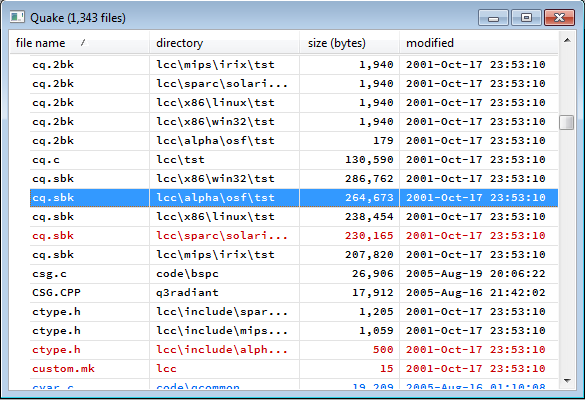
Task: Select cq.sbk row in lcc\mips\irix\tst
Action: [x=294, y=255]
